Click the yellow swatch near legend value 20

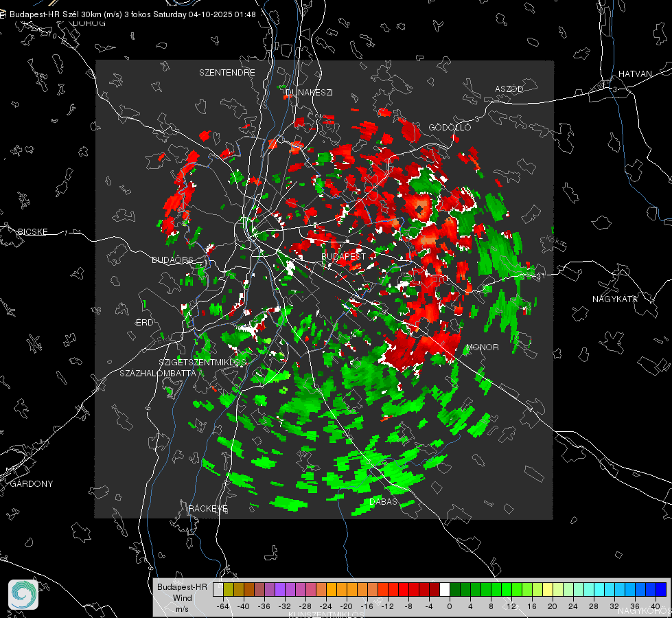(x=548, y=589)
